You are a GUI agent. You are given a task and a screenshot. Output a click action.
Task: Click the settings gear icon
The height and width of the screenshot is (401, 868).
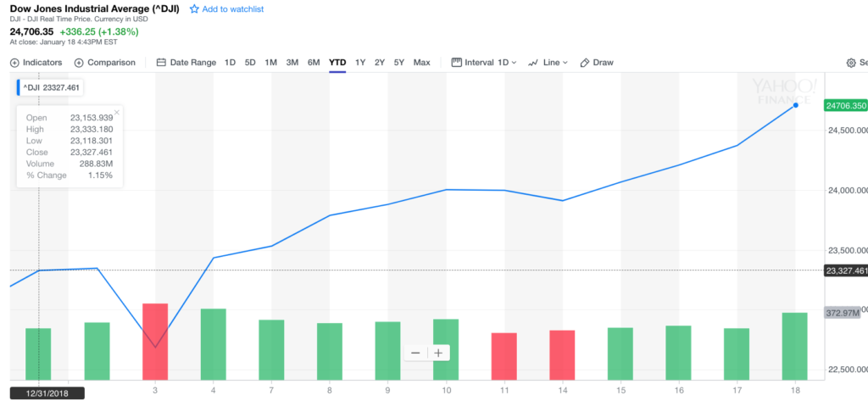(x=851, y=63)
